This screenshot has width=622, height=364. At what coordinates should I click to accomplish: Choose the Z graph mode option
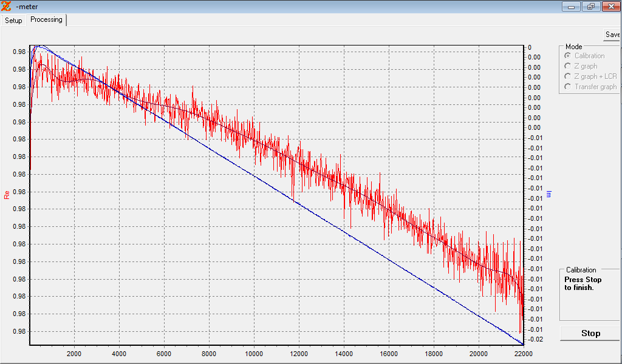coord(568,66)
